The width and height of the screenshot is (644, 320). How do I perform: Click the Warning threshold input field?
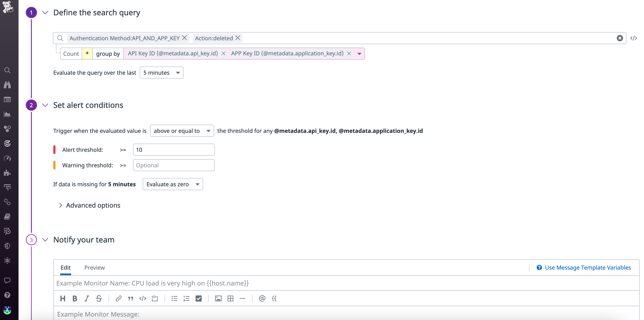click(173, 165)
